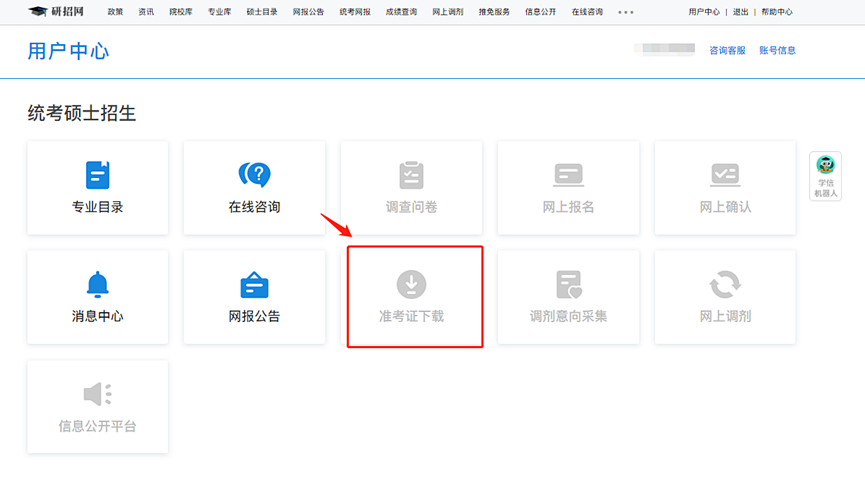Image resolution: width=865 pixels, height=485 pixels.
Task: Click the 统考硕士招生 section heading
Action: 82,113
